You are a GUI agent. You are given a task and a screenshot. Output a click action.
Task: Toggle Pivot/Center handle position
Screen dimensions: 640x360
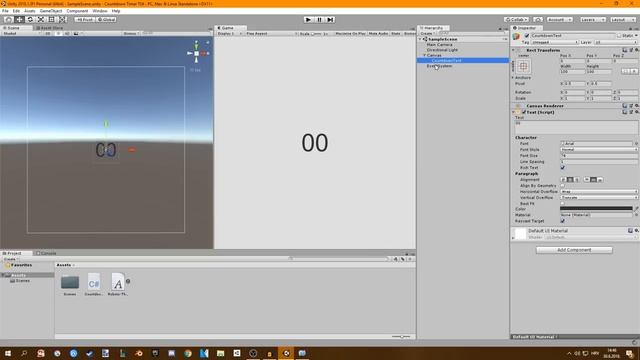click(x=84, y=20)
